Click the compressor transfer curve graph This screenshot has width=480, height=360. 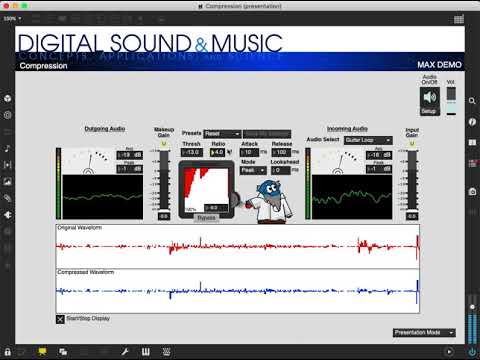(206, 190)
